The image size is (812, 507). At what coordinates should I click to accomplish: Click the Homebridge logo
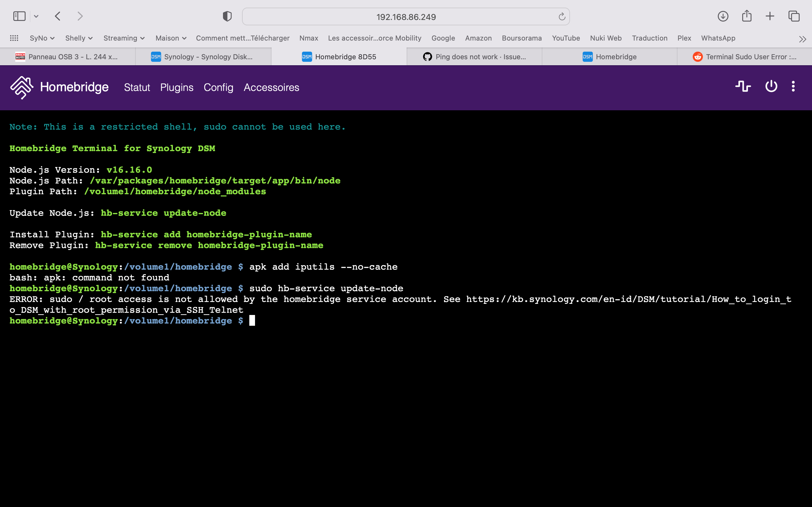(21, 87)
